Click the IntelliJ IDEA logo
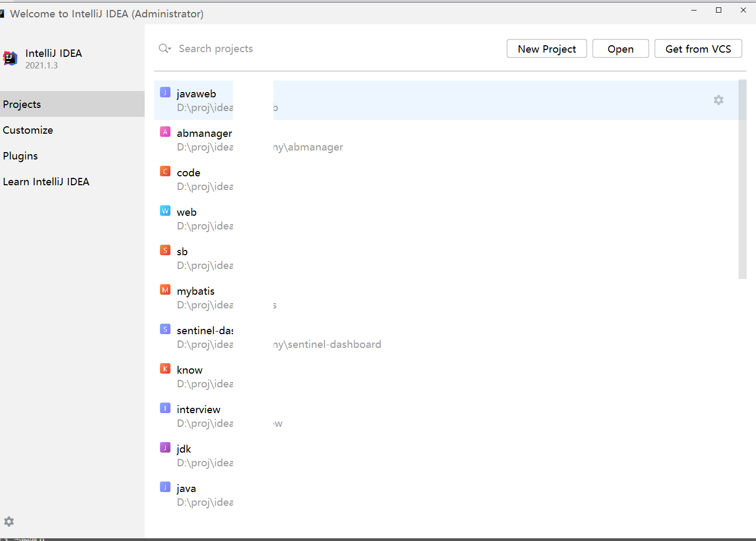The height and width of the screenshot is (541, 756). click(x=10, y=58)
